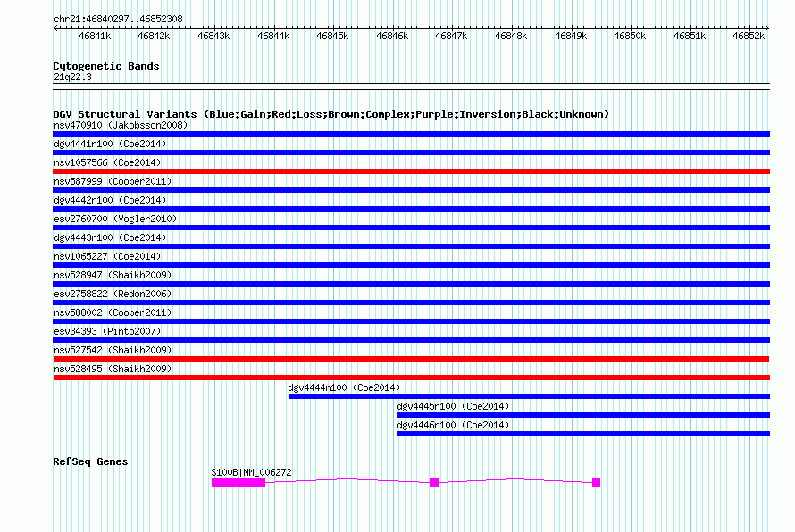Image resolution: width=795 pixels, height=532 pixels.
Task: Click the chr21:46840297..46852308 coordinates text
Action: coord(118,19)
